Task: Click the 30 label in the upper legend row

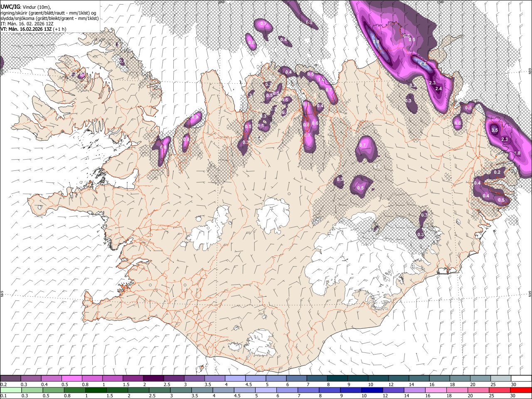Action: (x=513, y=384)
